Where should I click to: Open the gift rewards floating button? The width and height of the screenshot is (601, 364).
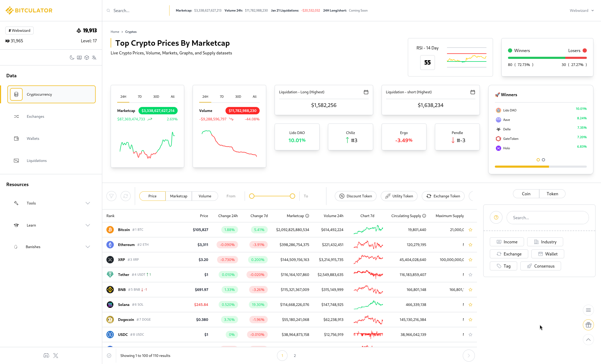click(588, 325)
